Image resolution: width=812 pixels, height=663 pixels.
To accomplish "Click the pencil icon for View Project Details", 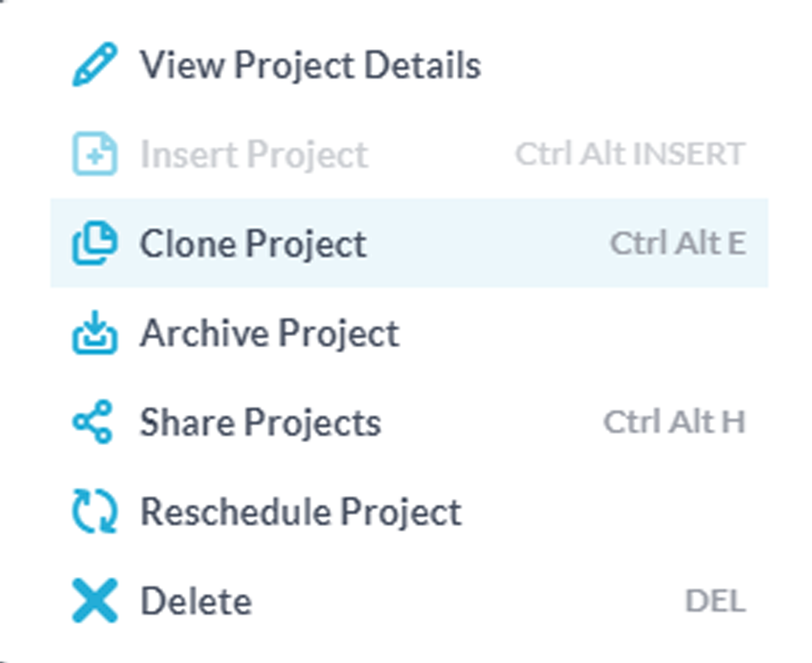I will coord(95,65).
